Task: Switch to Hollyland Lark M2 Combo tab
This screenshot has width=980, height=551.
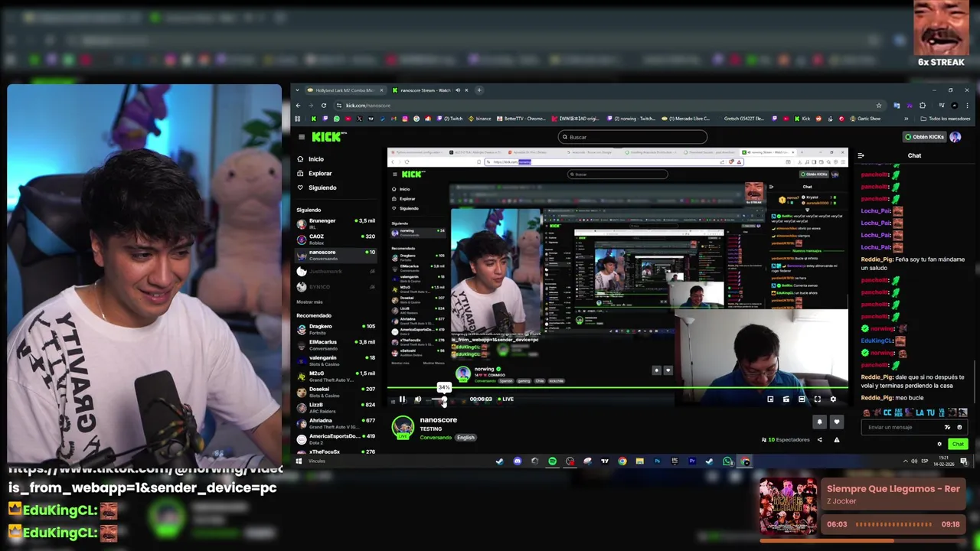Action: coord(344,90)
